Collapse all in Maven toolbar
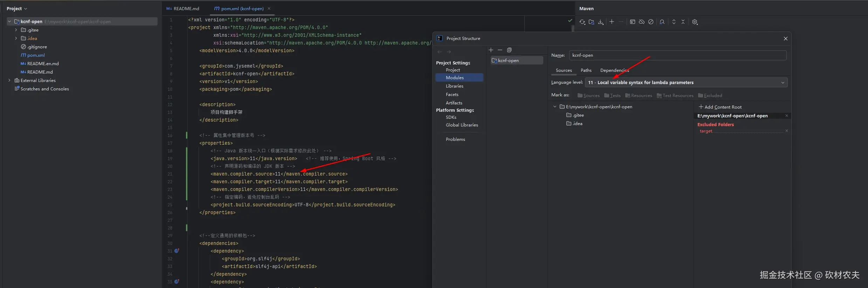 pos(683,22)
